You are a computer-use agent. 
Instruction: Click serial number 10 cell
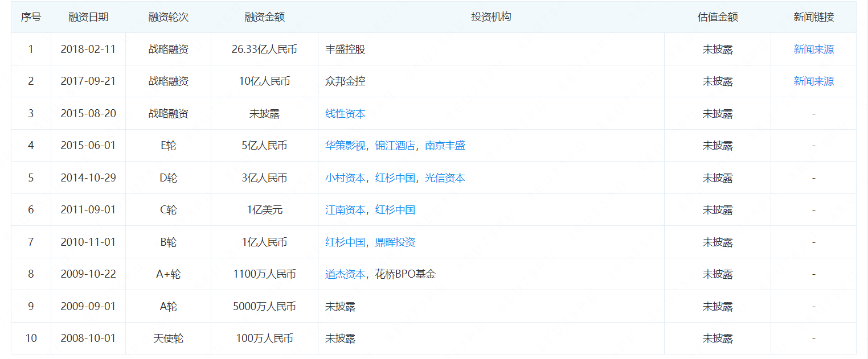(x=31, y=339)
